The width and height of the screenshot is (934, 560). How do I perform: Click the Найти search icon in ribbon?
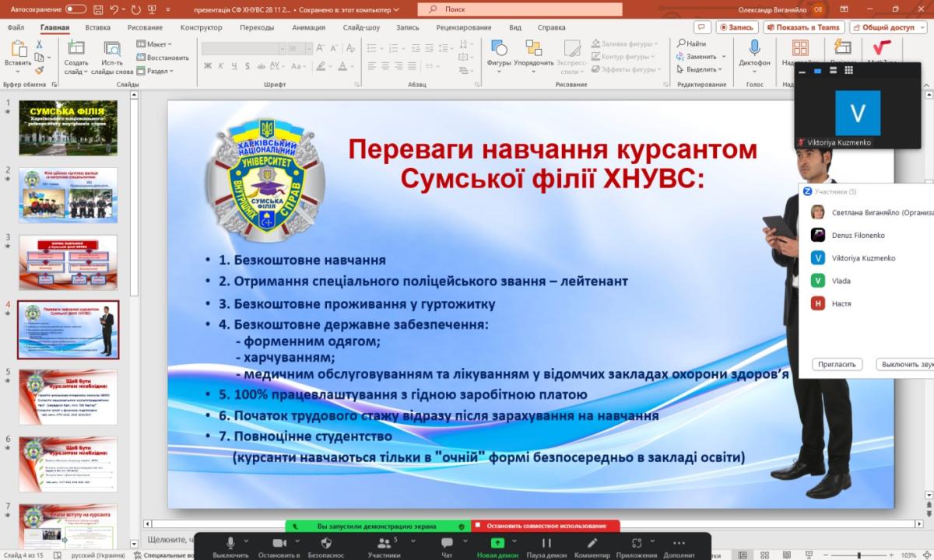tap(692, 44)
